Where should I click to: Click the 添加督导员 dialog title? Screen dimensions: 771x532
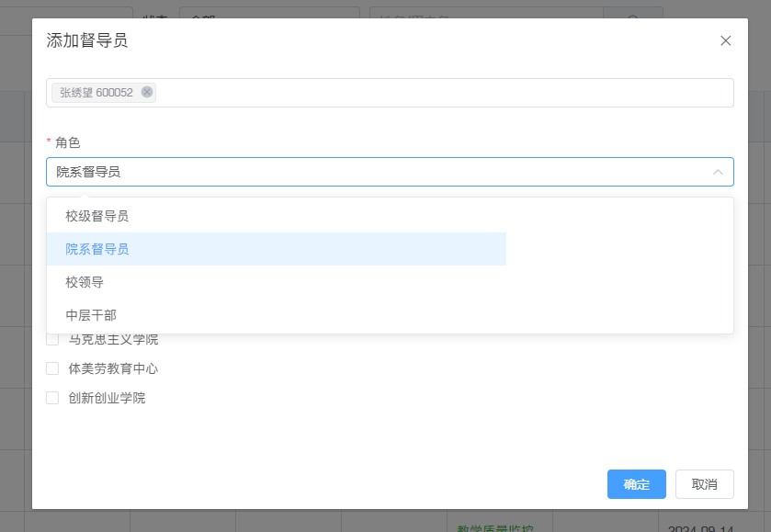pos(86,40)
